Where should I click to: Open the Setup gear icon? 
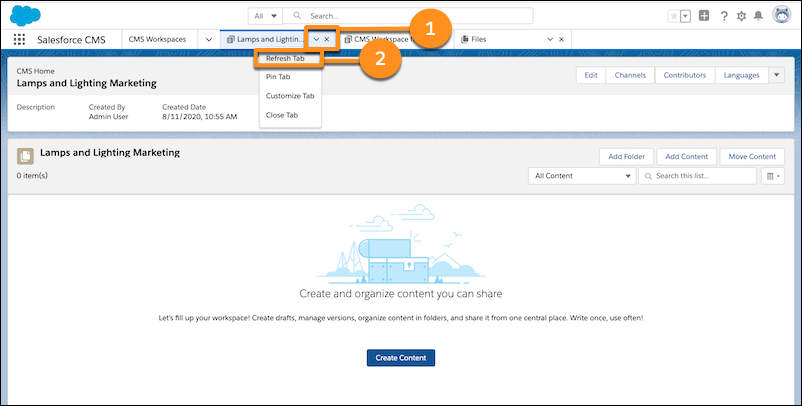pyautogui.click(x=741, y=16)
